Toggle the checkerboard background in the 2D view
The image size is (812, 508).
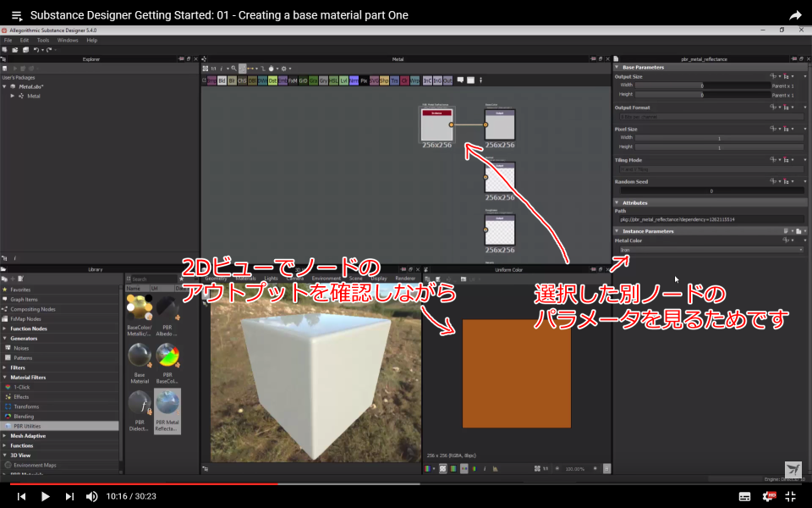[x=442, y=467]
